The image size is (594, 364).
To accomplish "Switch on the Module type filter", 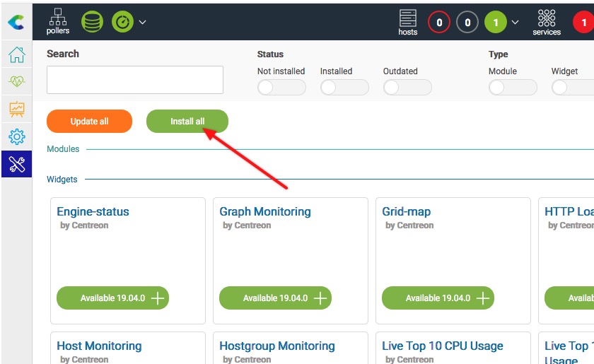I will (512, 87).
